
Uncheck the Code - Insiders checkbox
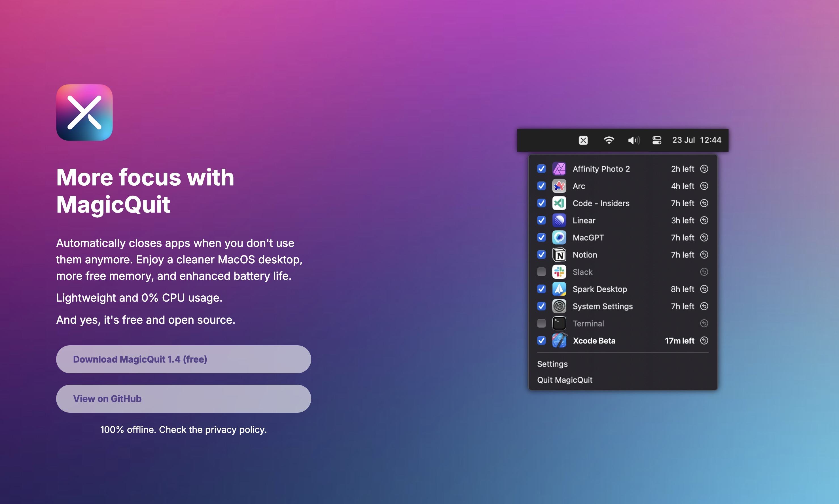point(542,203)
